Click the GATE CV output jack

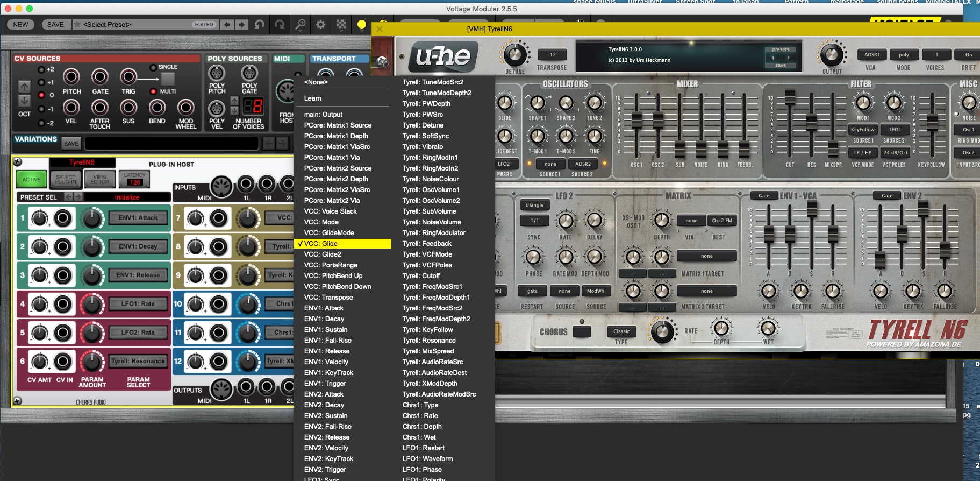100,77
